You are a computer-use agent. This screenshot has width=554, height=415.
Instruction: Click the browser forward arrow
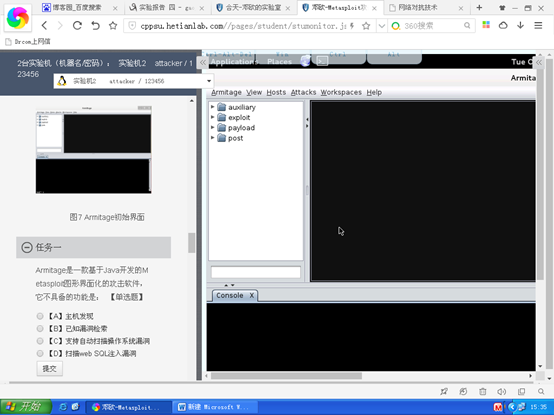[60, 25]
